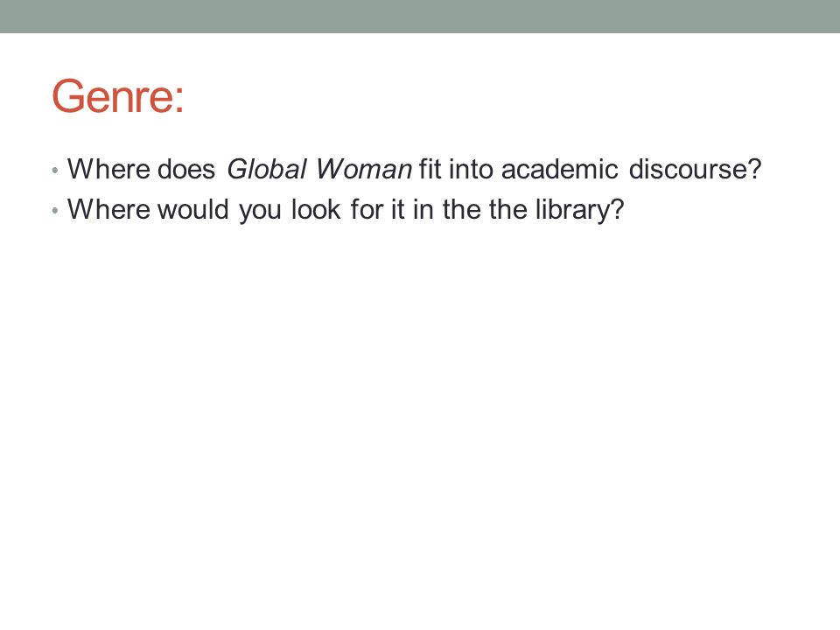The image size is (840, 630).
Task: Click the question mark after "library"
Action: click(618, 209)
